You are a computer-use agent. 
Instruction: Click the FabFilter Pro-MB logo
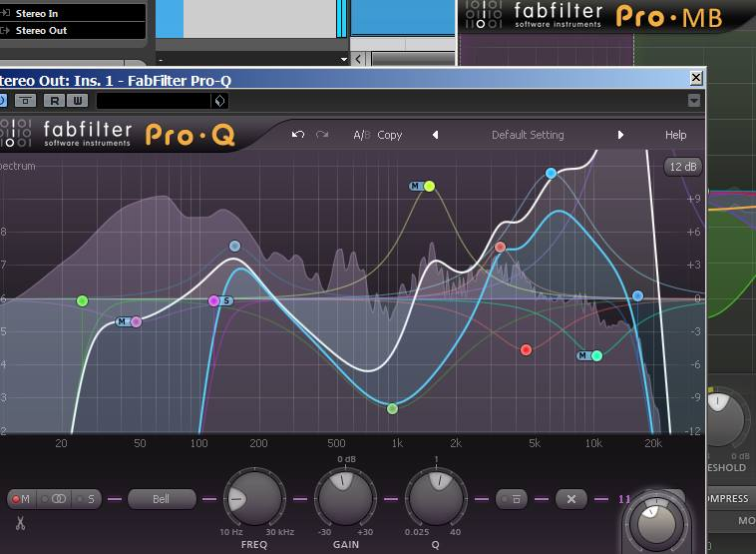tap(595, 16)
